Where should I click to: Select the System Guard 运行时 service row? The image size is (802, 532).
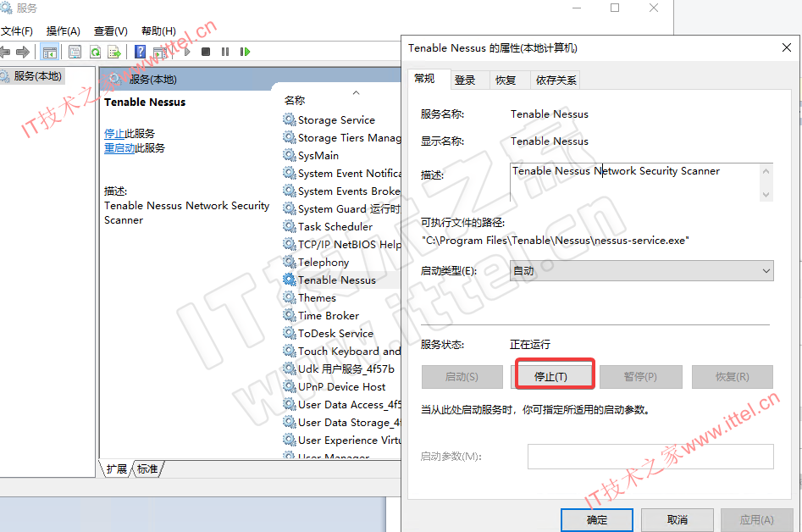[342, 208]
